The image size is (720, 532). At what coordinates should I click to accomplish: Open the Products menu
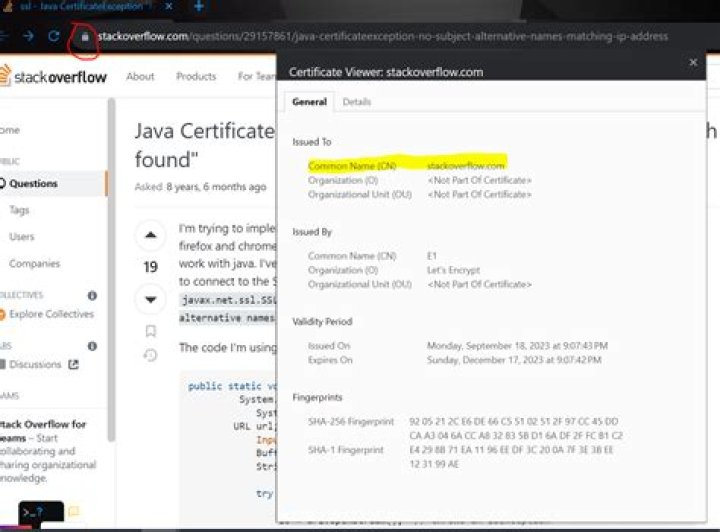point(196,76)
